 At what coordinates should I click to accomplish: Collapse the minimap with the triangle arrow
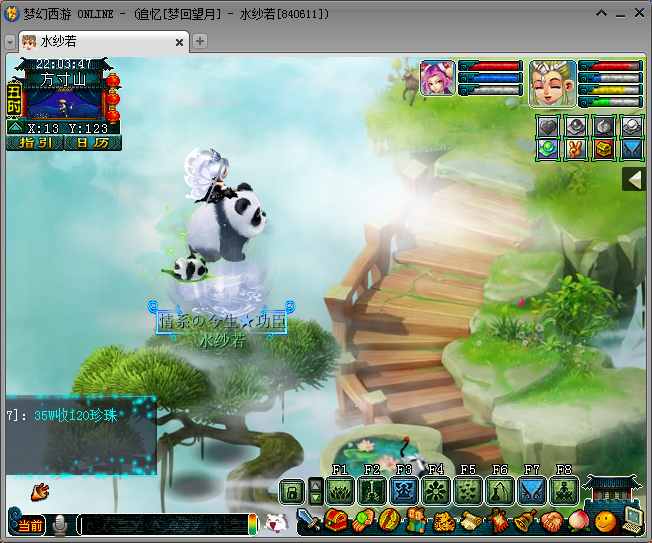coord(15,127)
